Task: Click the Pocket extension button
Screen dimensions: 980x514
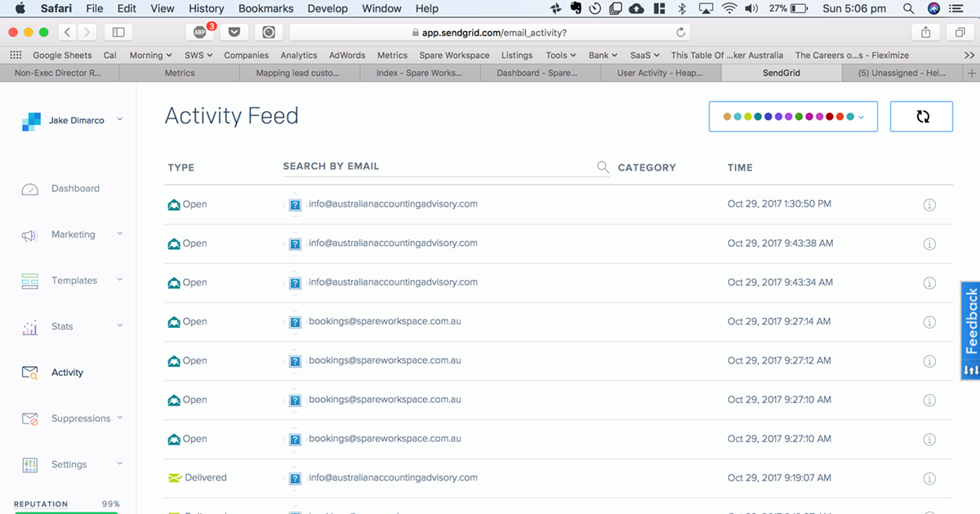Action: coord(234,32)
